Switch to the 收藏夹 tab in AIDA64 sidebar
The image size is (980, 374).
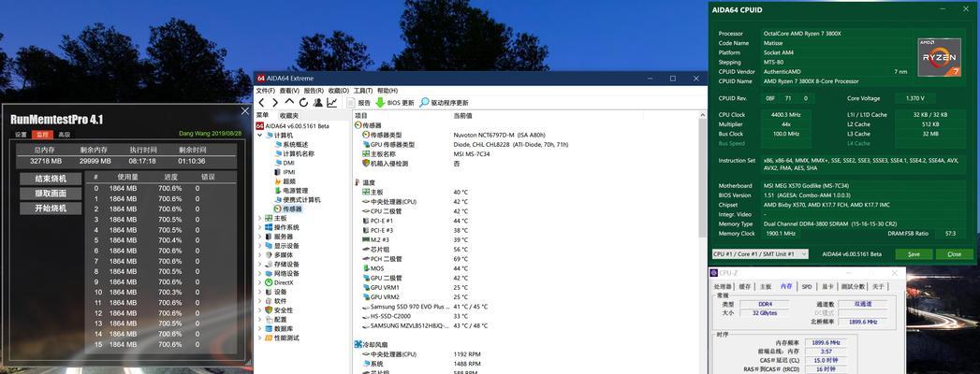pos(289,116)
